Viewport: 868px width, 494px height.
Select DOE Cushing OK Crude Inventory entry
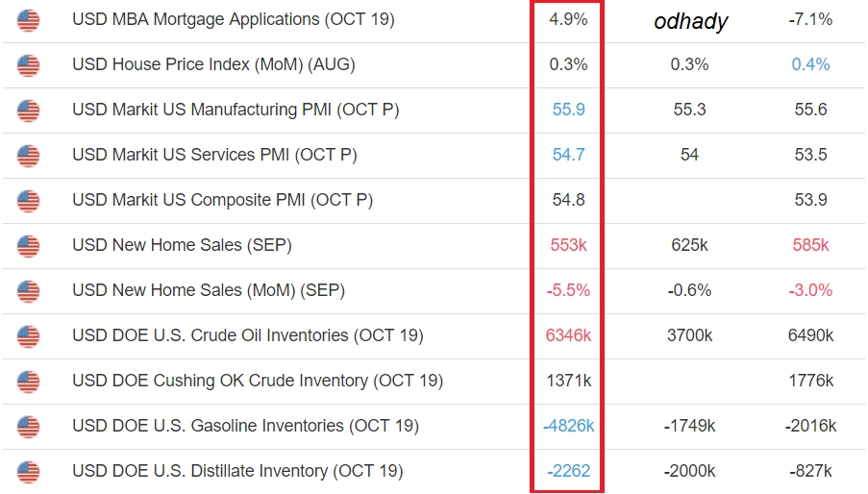258,381
